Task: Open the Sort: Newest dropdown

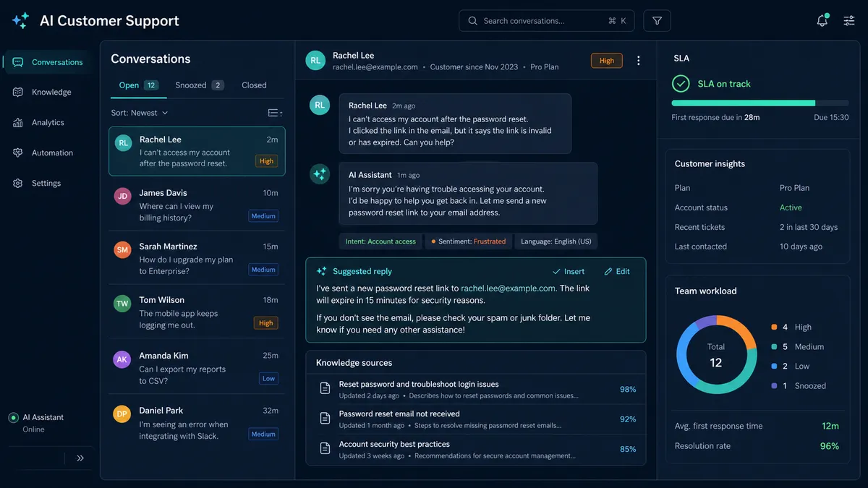Action: [140, 113]
